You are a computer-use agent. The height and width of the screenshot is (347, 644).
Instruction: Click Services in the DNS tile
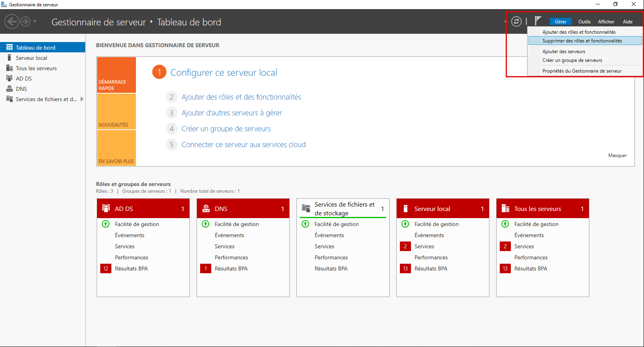[x=225, y=246]
